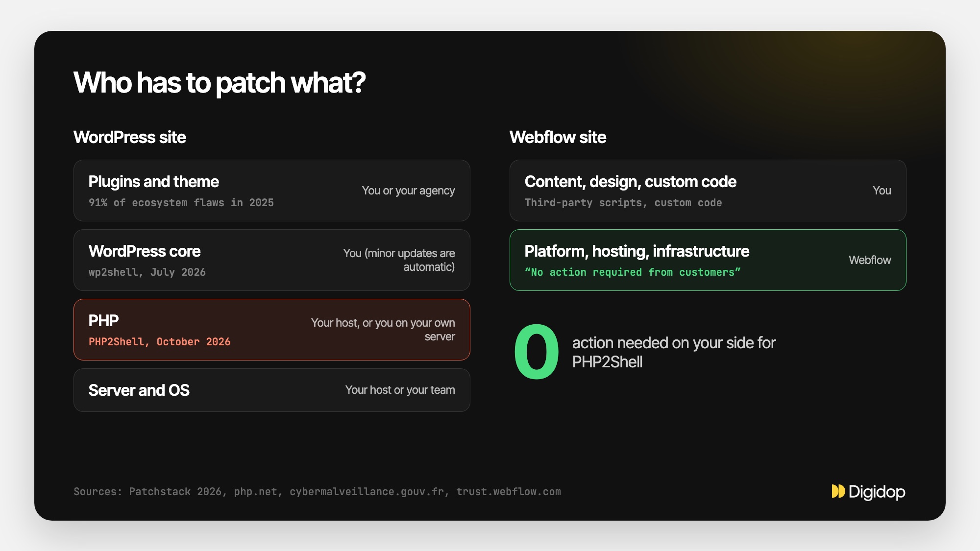Click 'PHP2Shell, October 2026' red subtitle

point(159,342)
